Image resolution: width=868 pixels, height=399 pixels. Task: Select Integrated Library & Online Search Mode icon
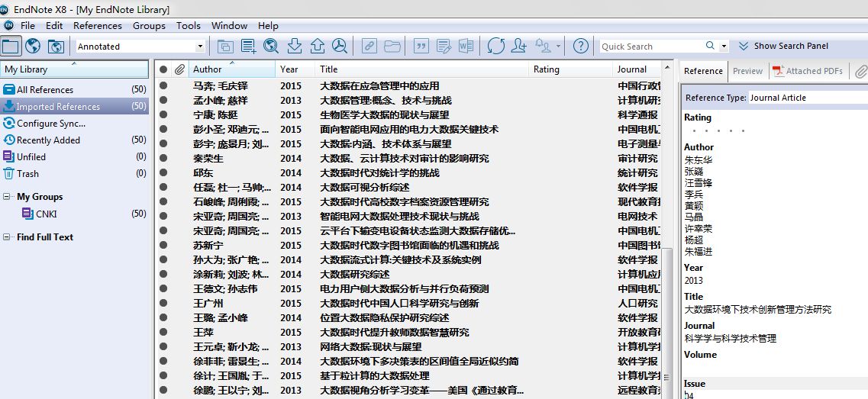pyautogui.click(x=56, y=46)
